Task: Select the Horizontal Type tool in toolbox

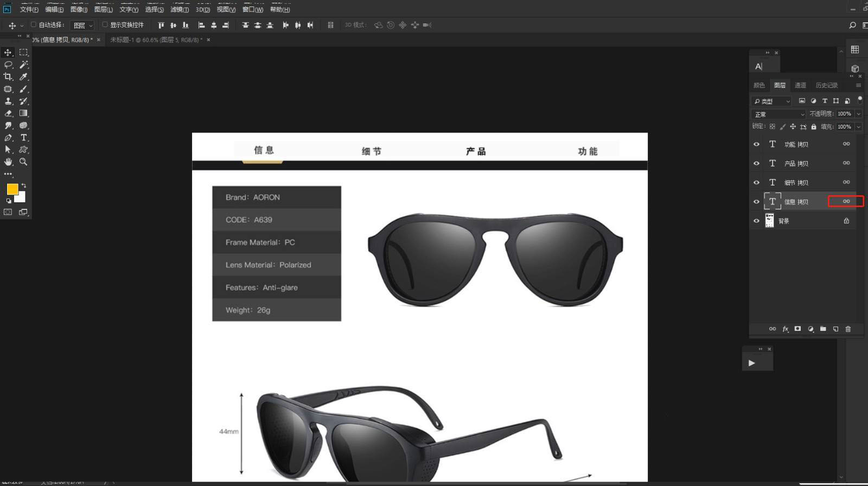Action: (23, 138)
